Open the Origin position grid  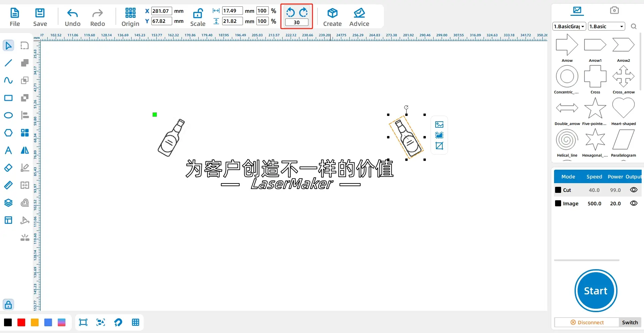click(130, 17)
